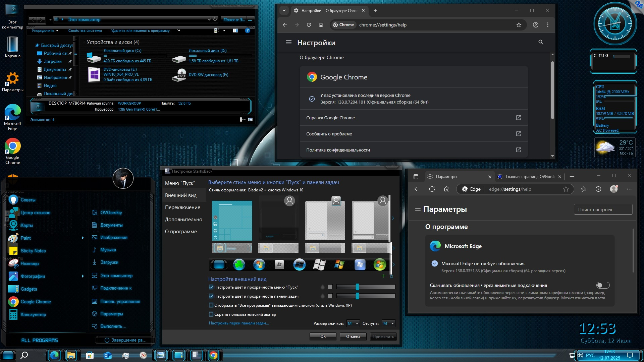
Task: Toggle download updates over metered connections
Action: [x=602, y=285]
